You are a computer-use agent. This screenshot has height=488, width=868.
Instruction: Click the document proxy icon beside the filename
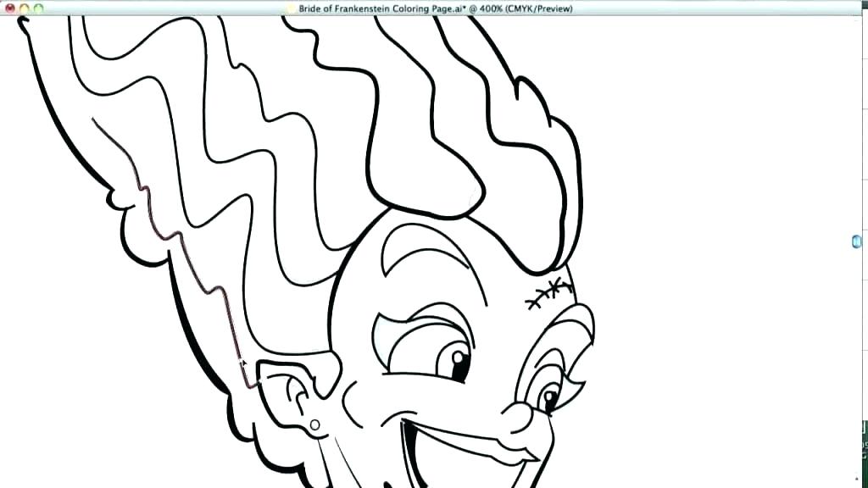tap(292, 8)
